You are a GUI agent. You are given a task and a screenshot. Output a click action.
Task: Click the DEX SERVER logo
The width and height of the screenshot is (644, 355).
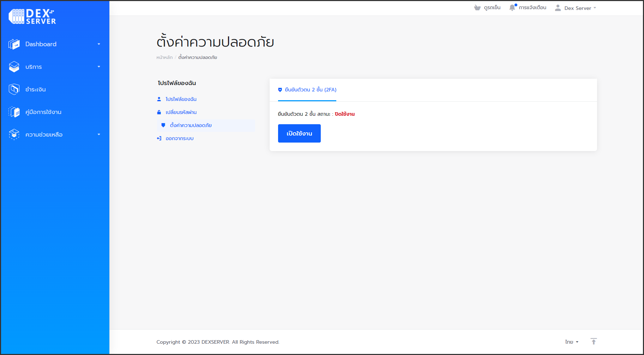tap(32, 16)
